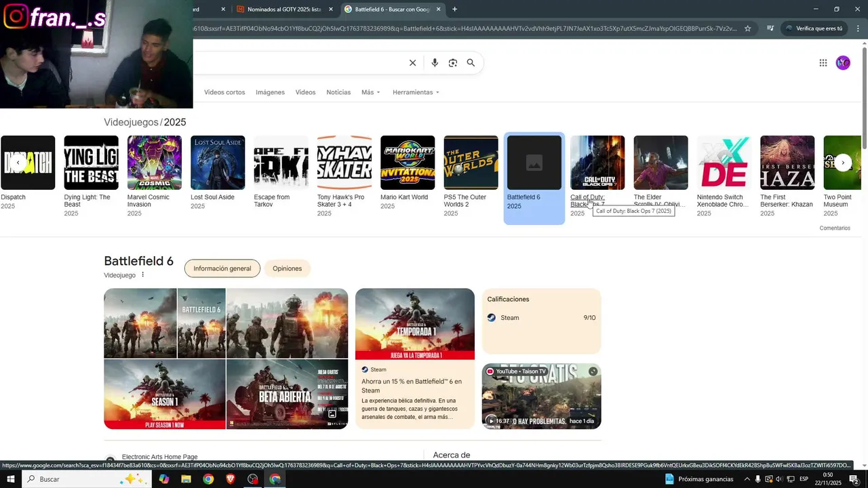Open the Google apps grid
The height and width of the screenshot is (488, 868).
(x=823, y=63)
